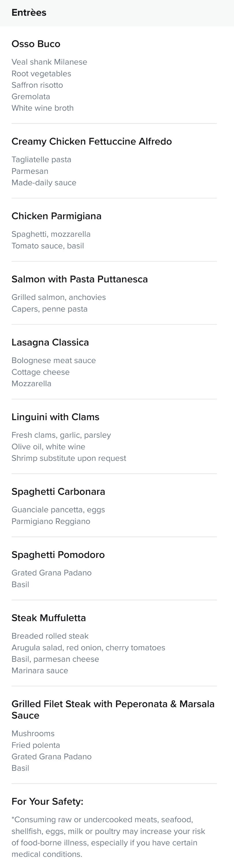Open Grilled Filet Steak with Peperonata item
234x868 pixels.
click(x=113, y=709)
